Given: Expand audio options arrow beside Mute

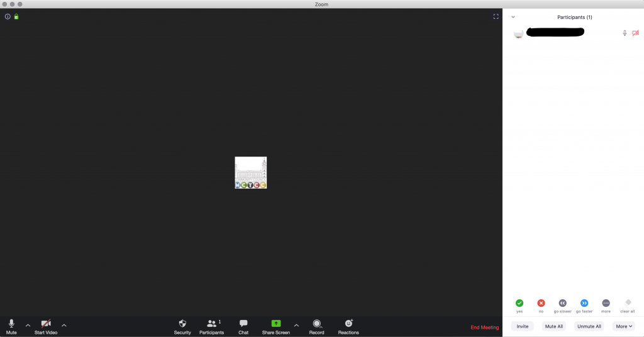Looking at the screenshot, I should [28, 325].
